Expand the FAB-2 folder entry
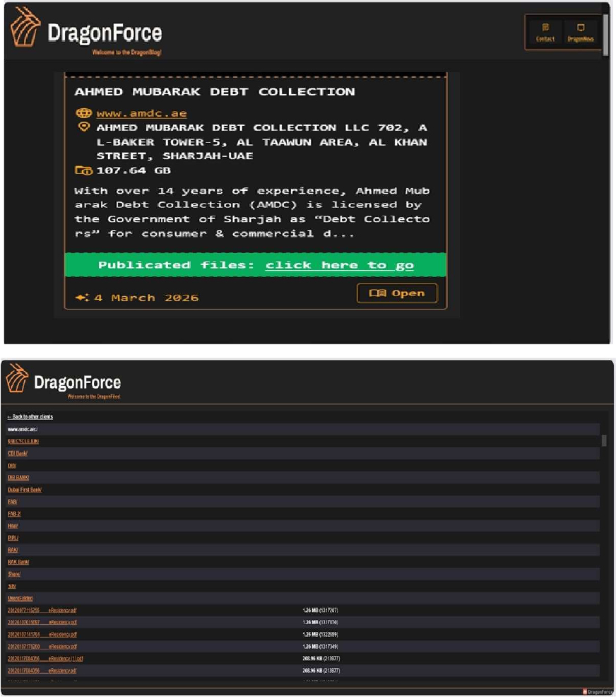Screen dimensions: 616x697 [13, 513]
